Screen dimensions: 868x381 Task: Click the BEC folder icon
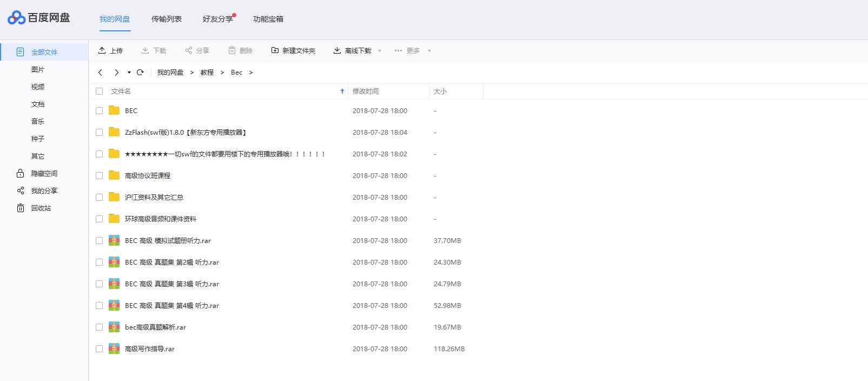(114, 110)
